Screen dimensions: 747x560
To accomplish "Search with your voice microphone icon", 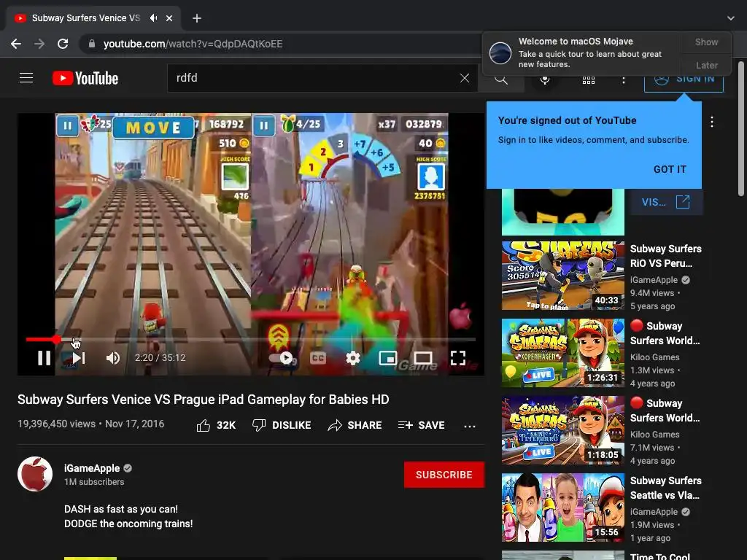I will (545, 79).
